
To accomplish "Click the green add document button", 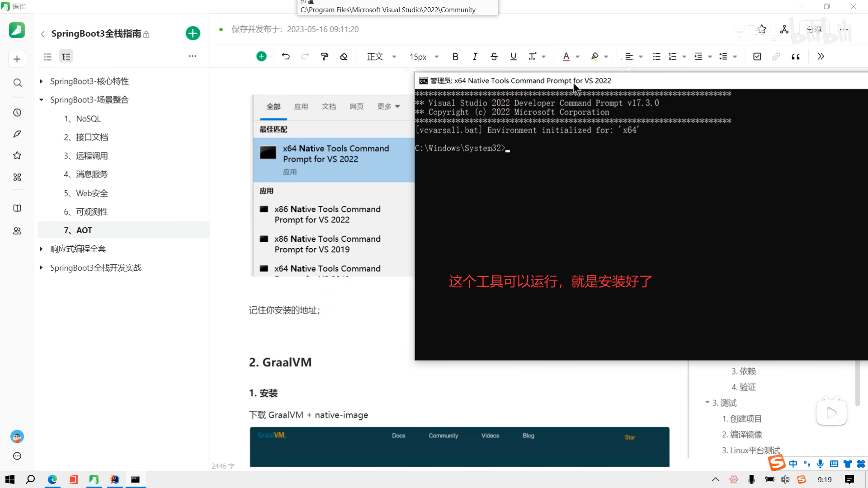I will point(193,33).
